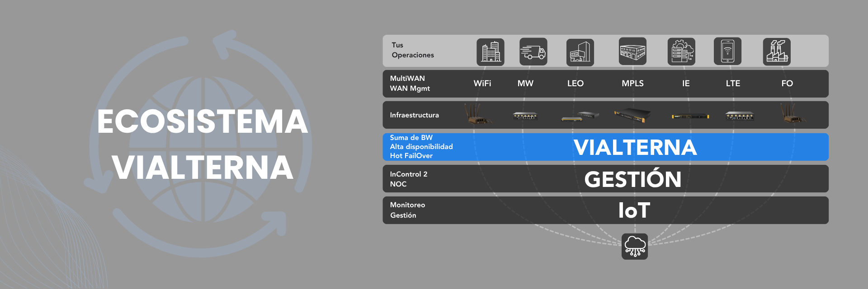Click the ECOSISTEMA title word
Image resolution: width=868 pixels, height=289 pixels.
[x=203, y=121]
